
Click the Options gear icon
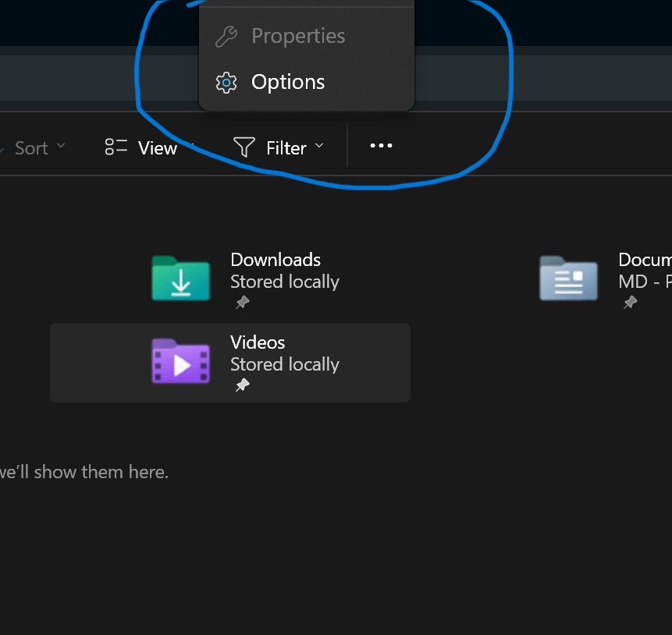(x=226, y=83)
